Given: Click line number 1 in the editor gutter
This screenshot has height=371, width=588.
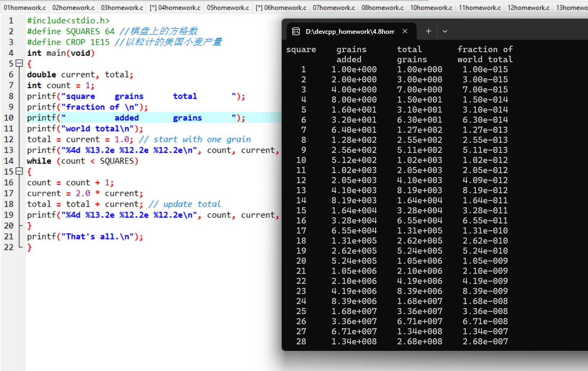Looking at the screenshot, I should click(x=11, y=21).
